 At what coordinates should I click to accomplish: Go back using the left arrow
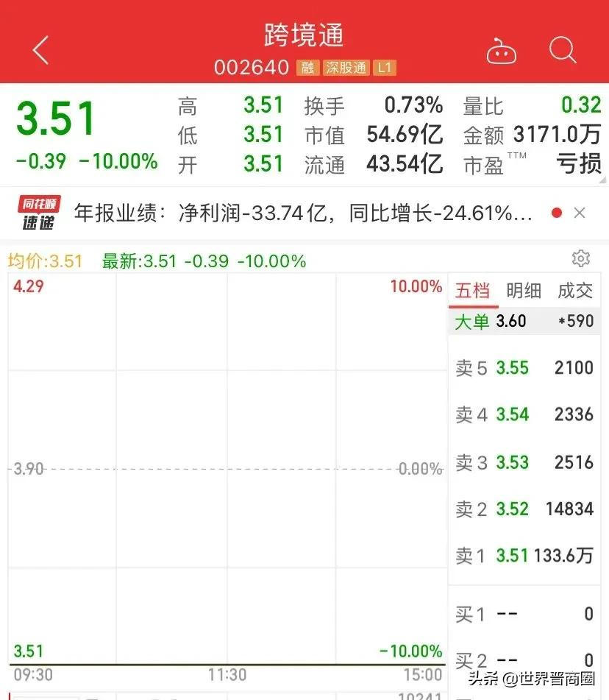[40, 50]
